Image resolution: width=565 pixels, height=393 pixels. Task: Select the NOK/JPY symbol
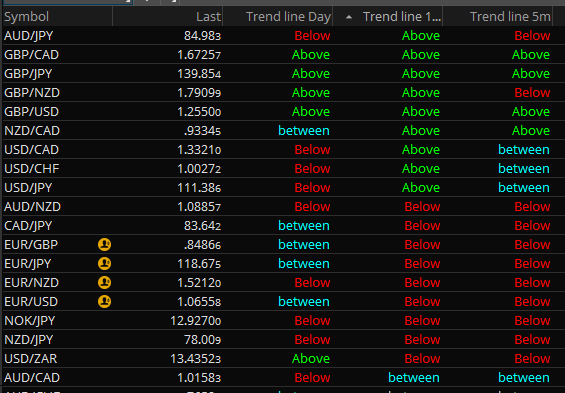(x=30, y=321)
